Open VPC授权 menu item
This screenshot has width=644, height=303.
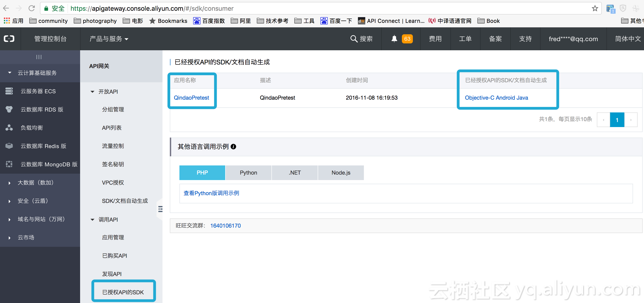click(x=113, y=182)
